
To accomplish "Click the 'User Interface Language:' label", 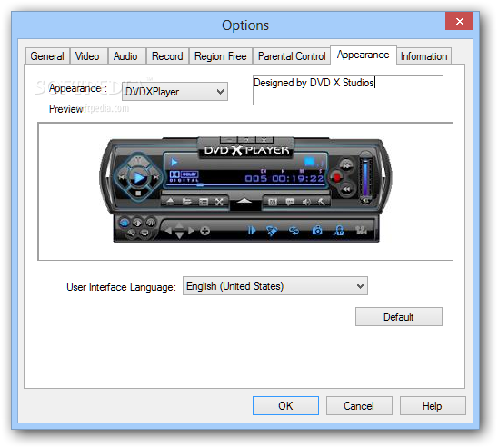I will [x=121, y=287].
